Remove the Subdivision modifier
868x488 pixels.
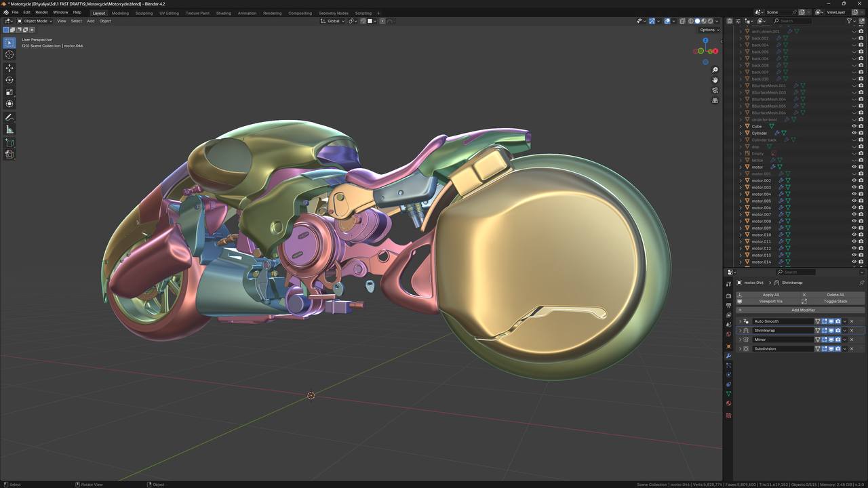click(852, 349)
